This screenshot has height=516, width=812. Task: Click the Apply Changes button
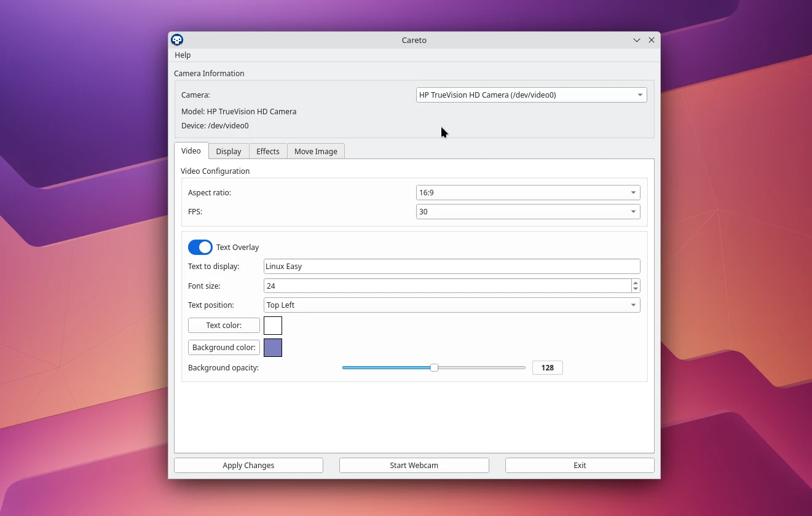pos(248,466)
